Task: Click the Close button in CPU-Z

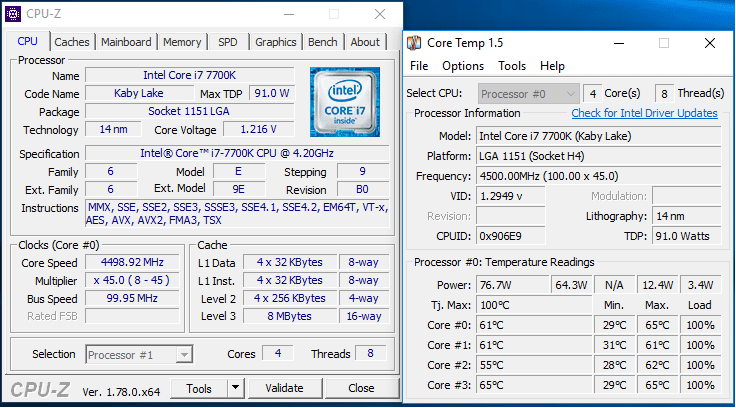Action: pos(361,388)
